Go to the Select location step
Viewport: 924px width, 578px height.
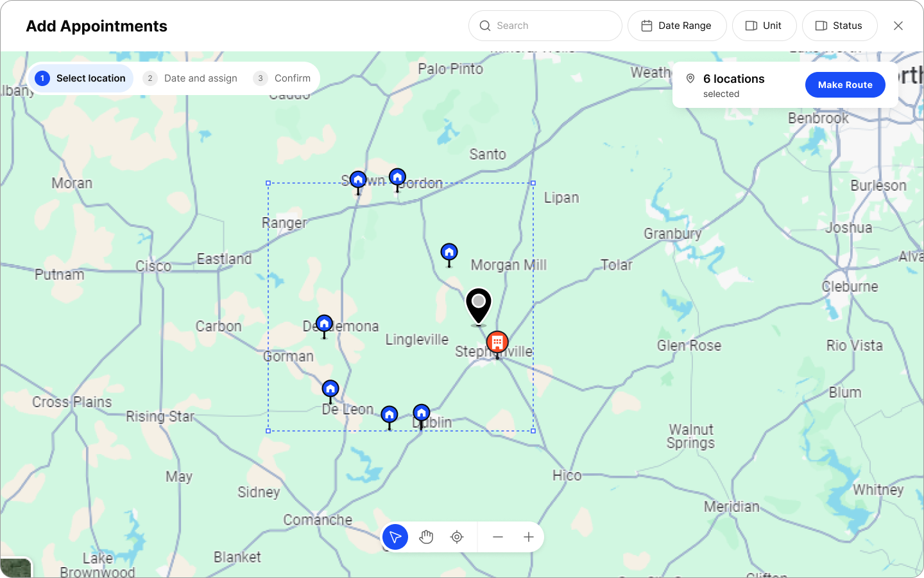pos(81,78)
